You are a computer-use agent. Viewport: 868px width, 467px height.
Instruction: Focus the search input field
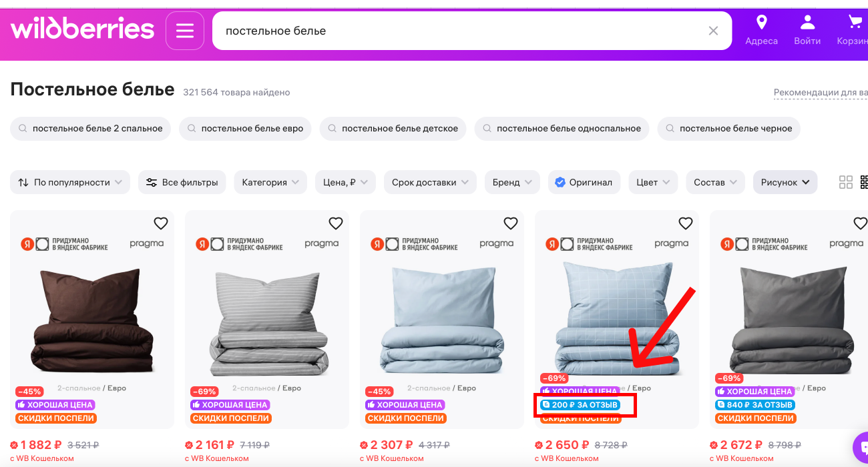coord(461,31)
